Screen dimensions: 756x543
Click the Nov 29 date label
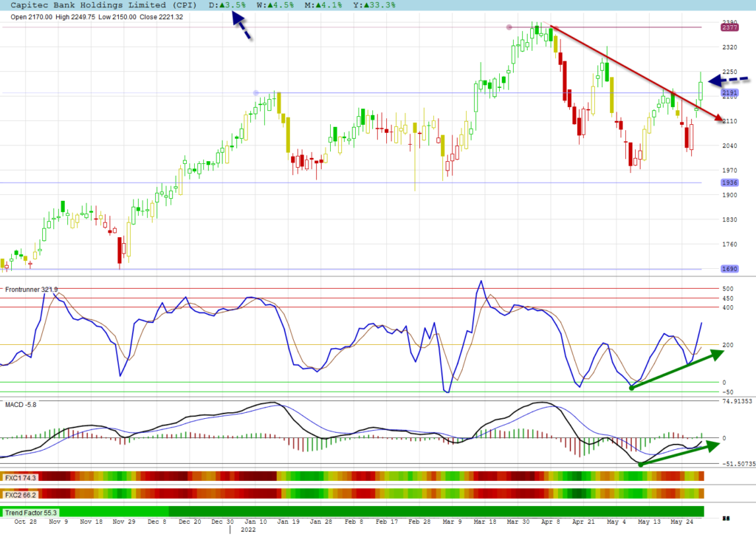(124, 522)
